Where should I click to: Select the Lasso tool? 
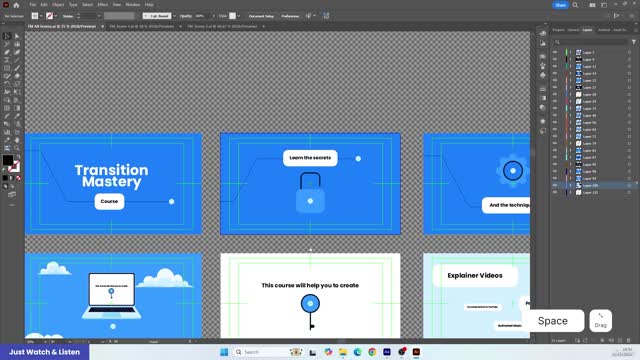tap(17, 44)
